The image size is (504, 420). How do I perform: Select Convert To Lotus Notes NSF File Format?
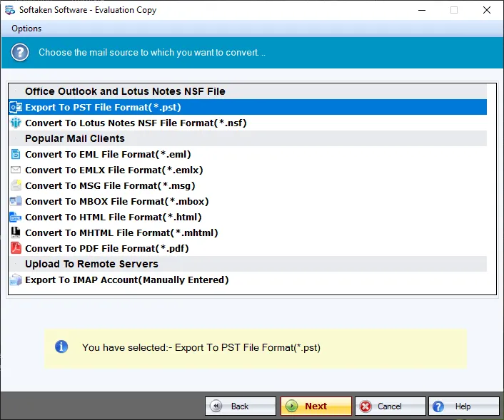click(248, 123)
